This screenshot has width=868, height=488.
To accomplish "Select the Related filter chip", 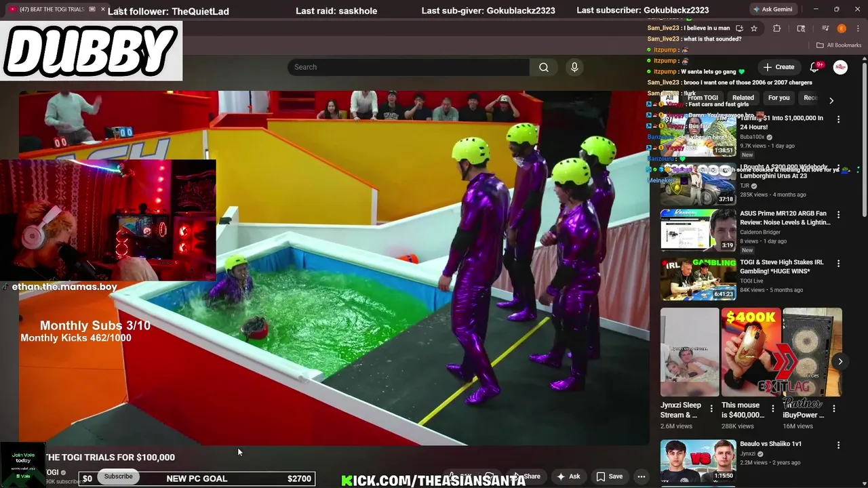I will pyautogui.click(x=743, y=98).
